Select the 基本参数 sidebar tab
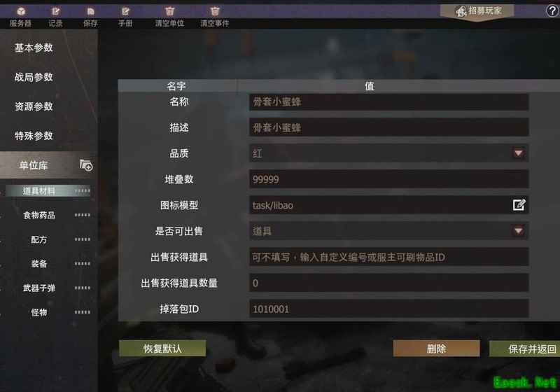Screen dimensions: 560x392 point(34,48)
